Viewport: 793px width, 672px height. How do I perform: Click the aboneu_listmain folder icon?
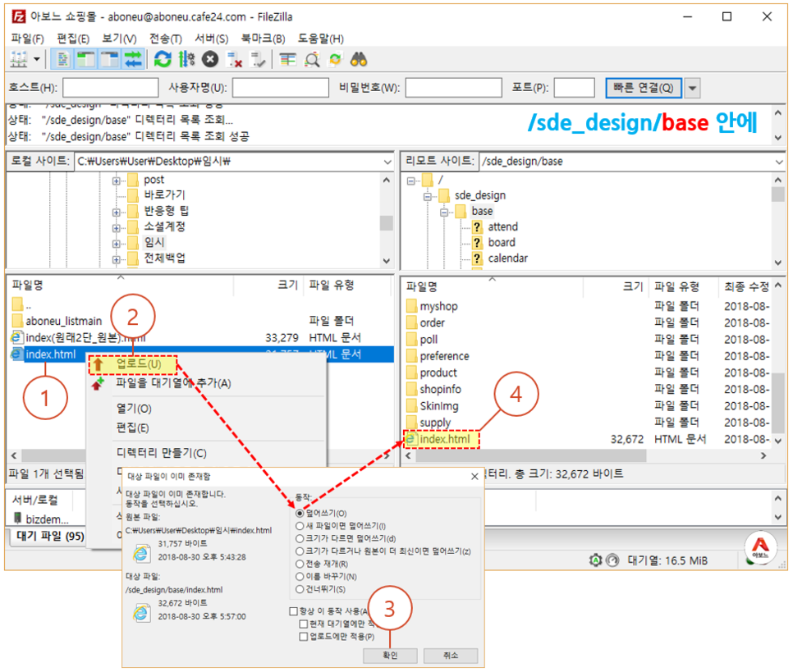pyautogui.click(x=17, y=321)
